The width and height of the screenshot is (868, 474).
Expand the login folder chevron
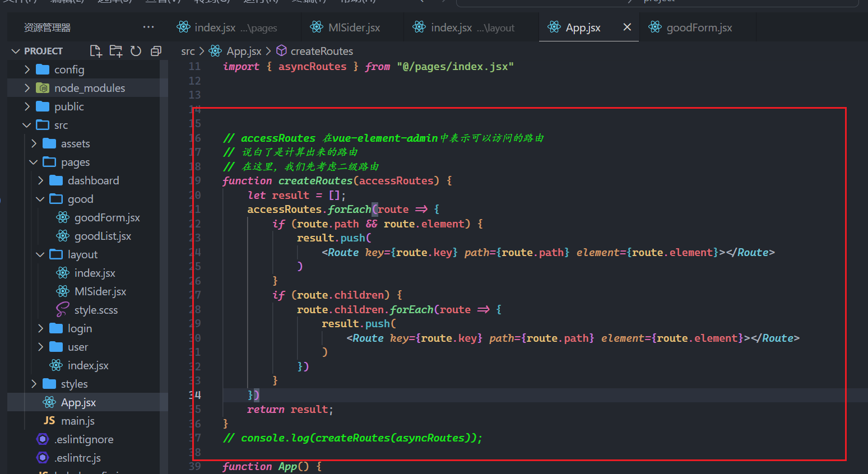[x=40, y=328]
